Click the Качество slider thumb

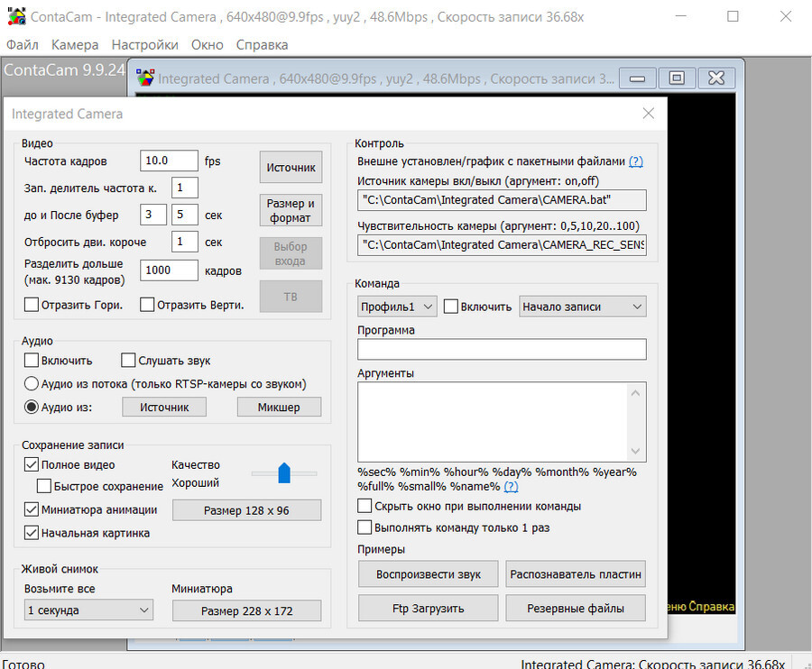284,473
